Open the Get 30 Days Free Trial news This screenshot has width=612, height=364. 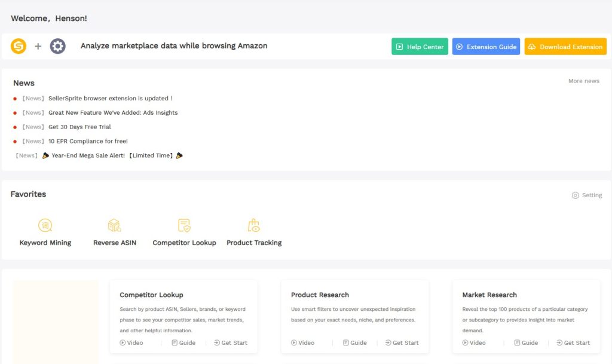pos(79,127)
